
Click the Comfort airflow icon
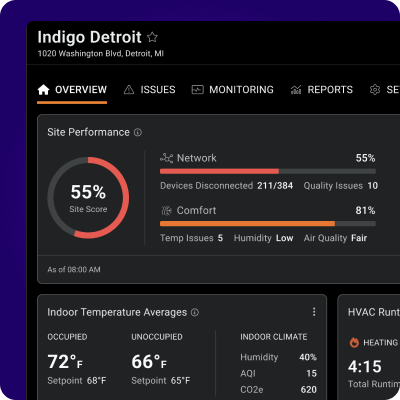[x=166, y=210]
